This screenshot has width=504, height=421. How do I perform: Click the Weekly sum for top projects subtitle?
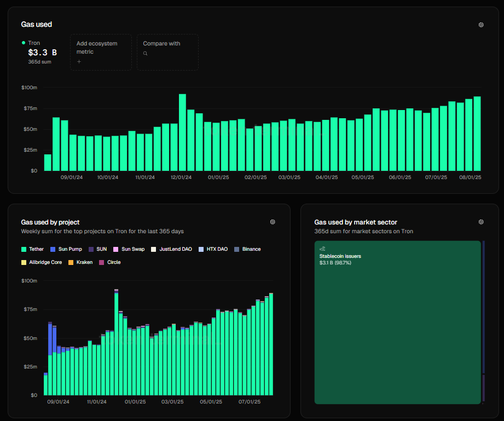click(x=102, y=231)
